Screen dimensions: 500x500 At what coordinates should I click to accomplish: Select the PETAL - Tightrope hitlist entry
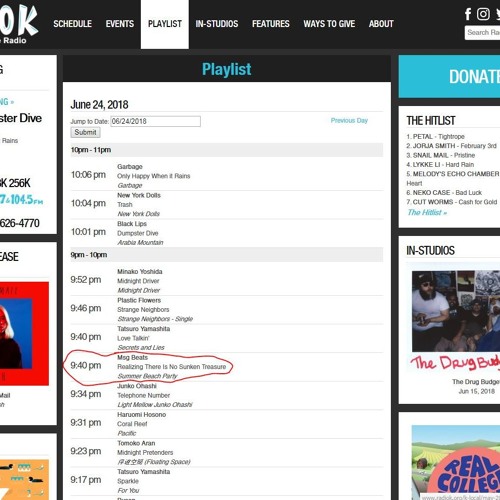tap(435, 137)
